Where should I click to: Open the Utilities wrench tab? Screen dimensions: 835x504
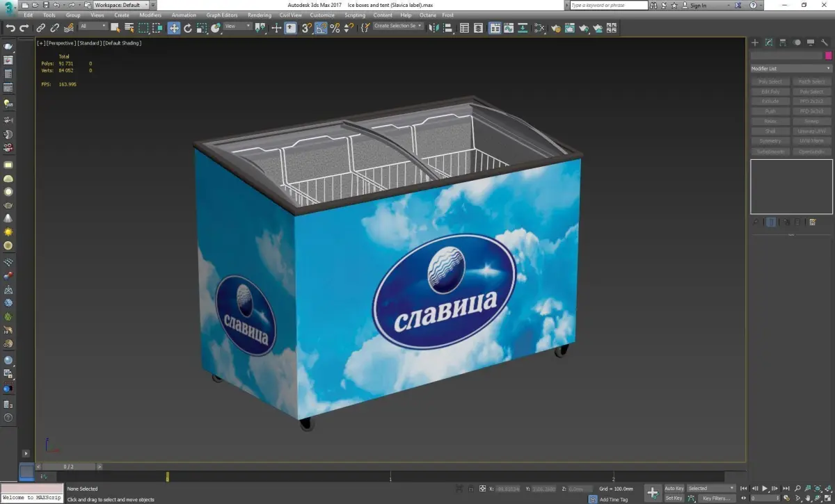(825, 43)
